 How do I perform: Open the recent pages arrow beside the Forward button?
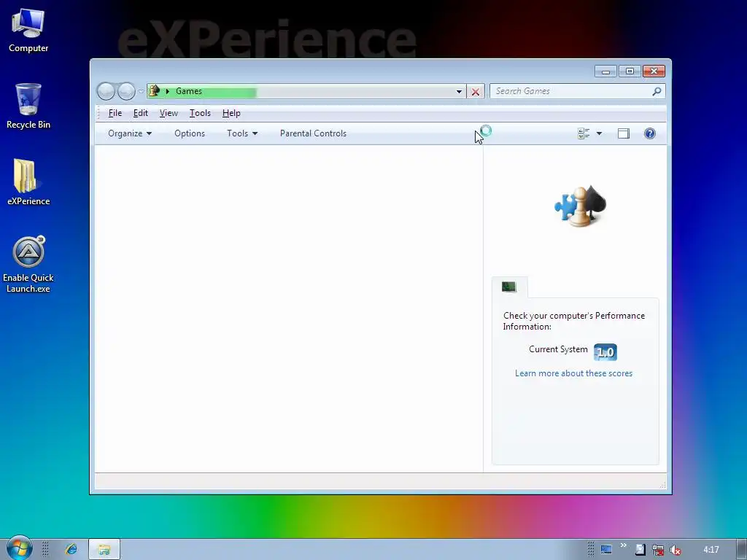coord(141,91)
